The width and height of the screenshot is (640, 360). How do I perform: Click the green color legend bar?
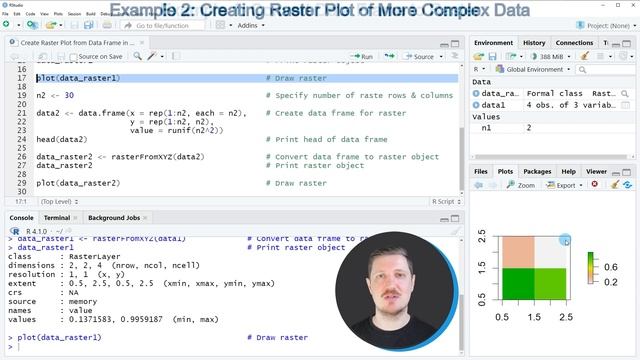click(591, 268)
